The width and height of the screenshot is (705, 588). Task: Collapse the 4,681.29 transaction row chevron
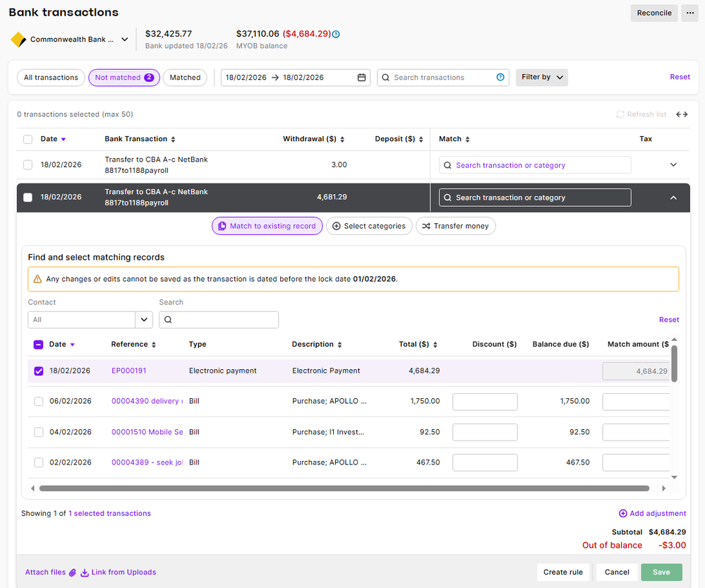pos(673,198)
